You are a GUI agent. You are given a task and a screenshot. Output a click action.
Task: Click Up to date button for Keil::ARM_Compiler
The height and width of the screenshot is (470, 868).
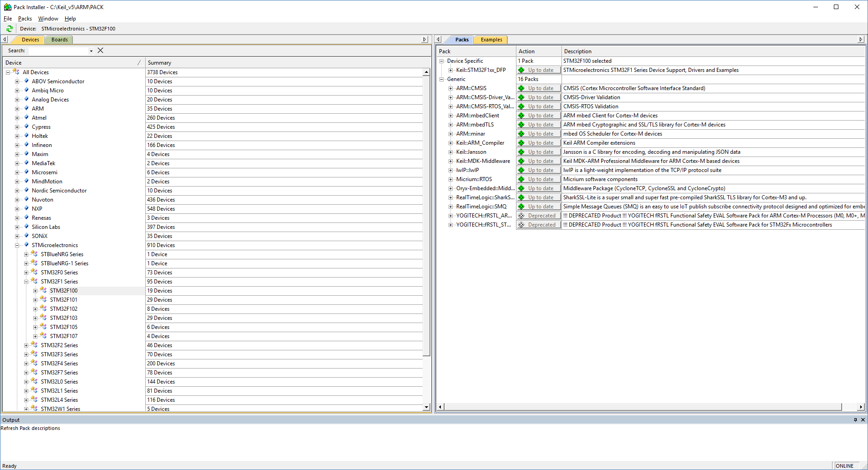tap(539, 143)
